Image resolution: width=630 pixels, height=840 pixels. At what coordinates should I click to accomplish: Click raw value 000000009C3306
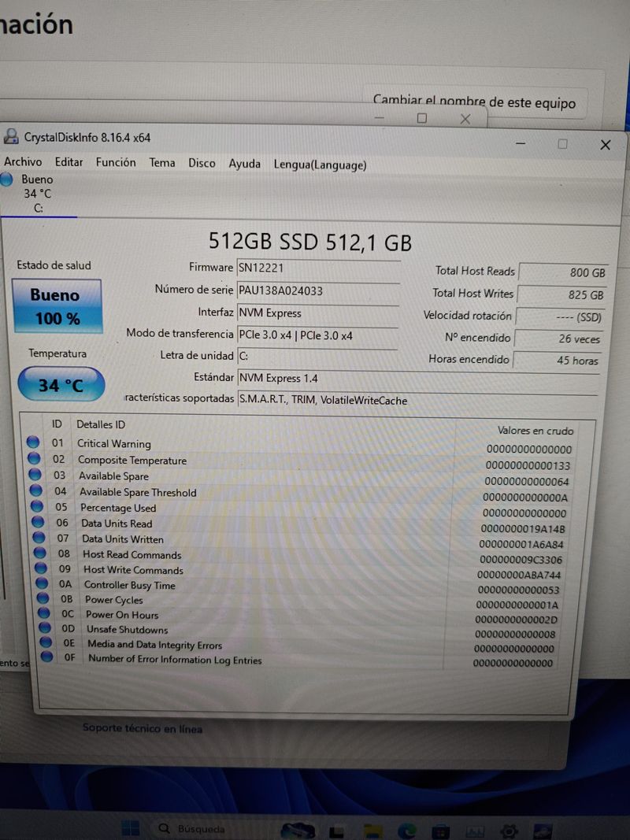[521, 560]
